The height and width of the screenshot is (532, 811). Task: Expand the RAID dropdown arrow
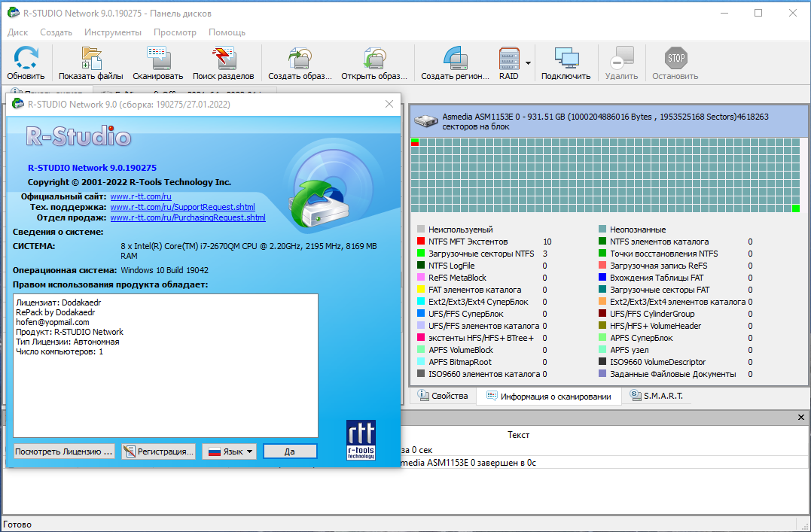528,63
